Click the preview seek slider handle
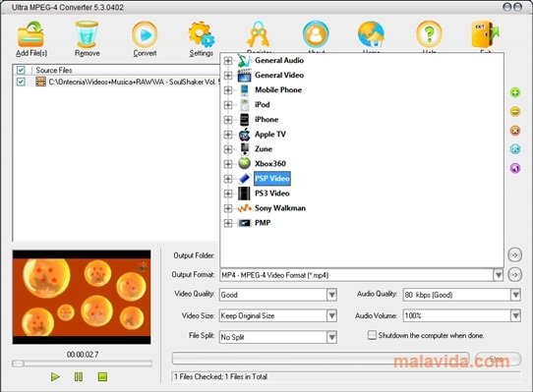This screenshot has width=533, height=392. coord(18,364)
